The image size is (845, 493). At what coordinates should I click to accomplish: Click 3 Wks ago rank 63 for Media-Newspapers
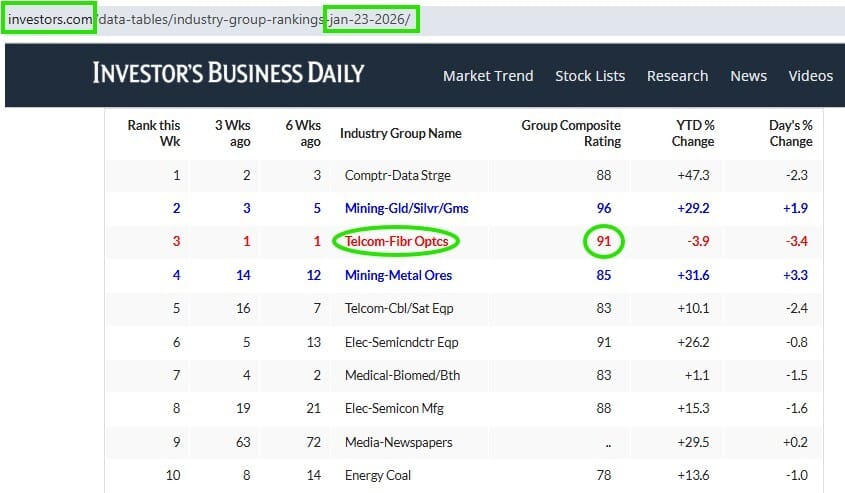(x=243, y=442)
